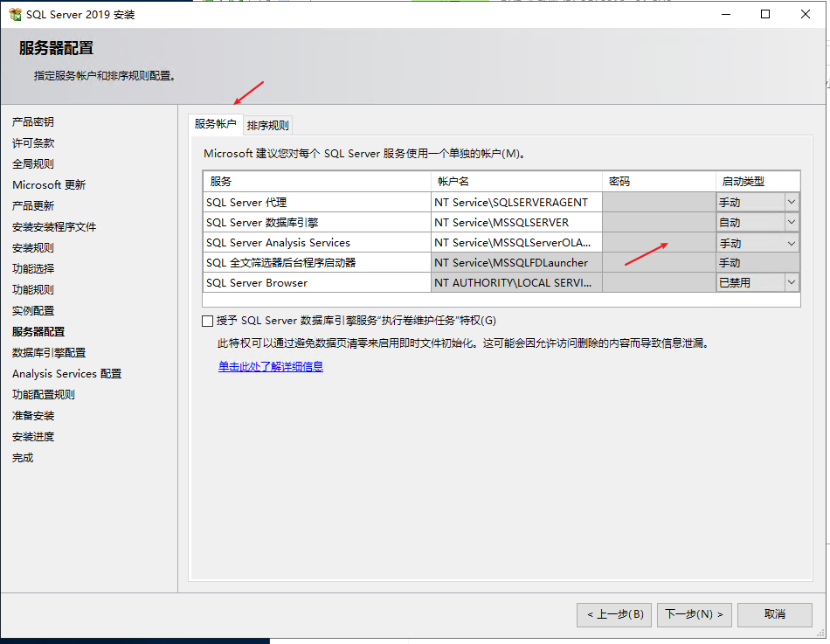Click 功能规则 step in sidebar
The image size is (830, 644).
tap(33, 290)
